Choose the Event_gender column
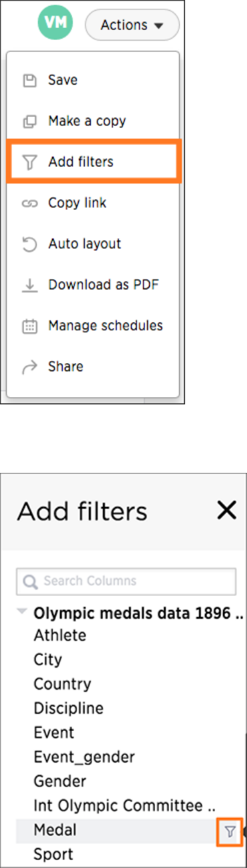The height and width of the screenshot is (868, 247). click(x=84, y=756)
